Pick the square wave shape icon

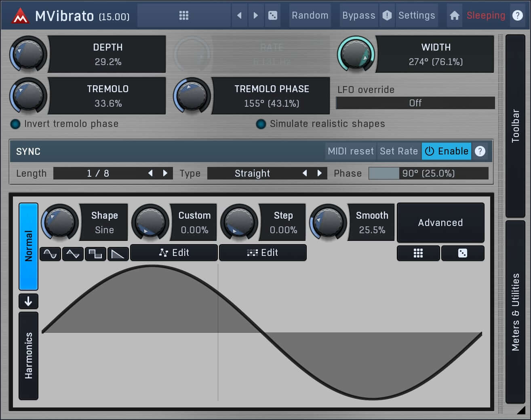(x=95, y=254)
